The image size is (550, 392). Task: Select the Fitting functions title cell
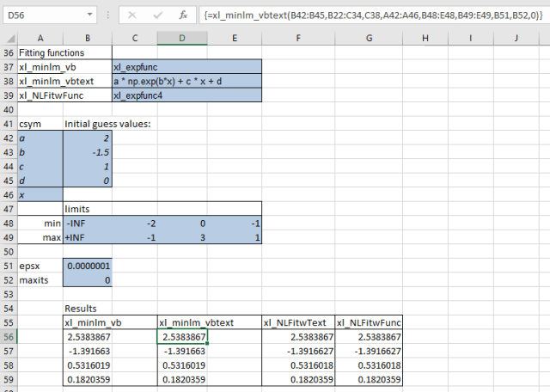coord(52,52)
